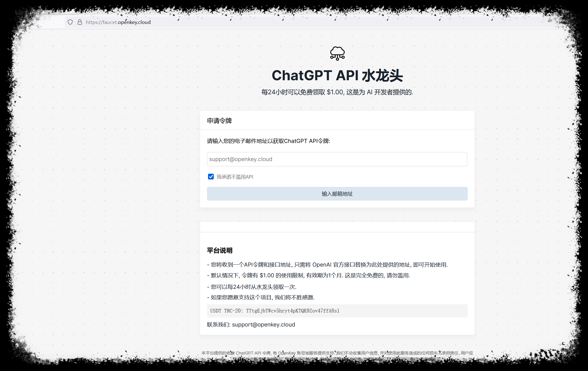Click the 平台说明 section heading
The image size is (588, 371).
(x=219, y=250)
